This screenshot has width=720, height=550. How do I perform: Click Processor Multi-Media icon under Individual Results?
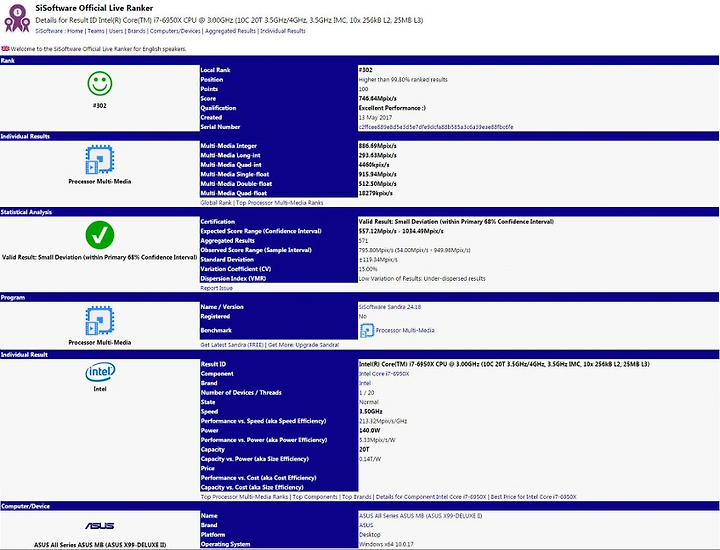(100, 159)
